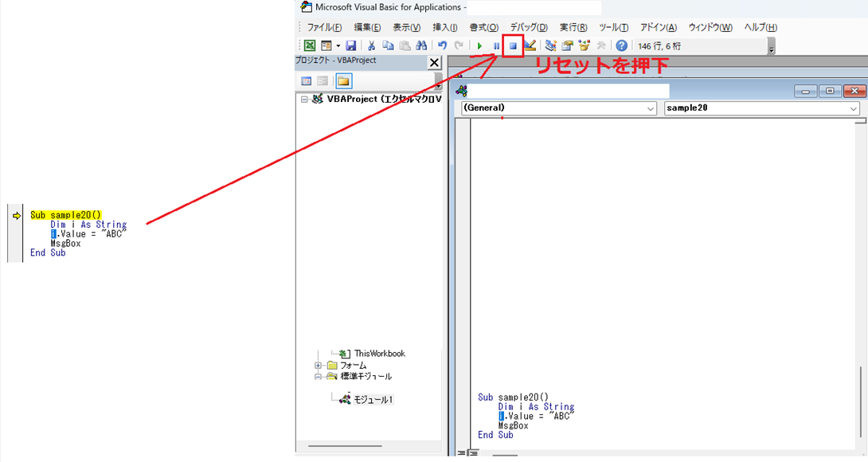Open Find with the binoculars icon
The height and width of the screenshot is (462, 868).
tap(421, 46)
